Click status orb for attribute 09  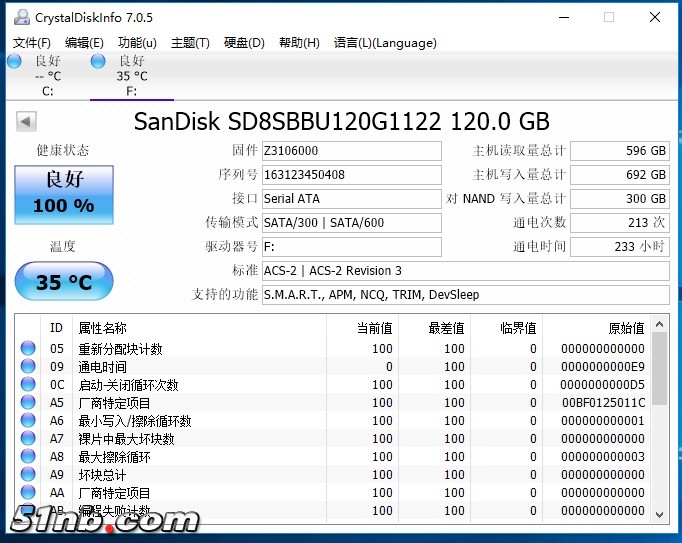click(x=28, y=366)
